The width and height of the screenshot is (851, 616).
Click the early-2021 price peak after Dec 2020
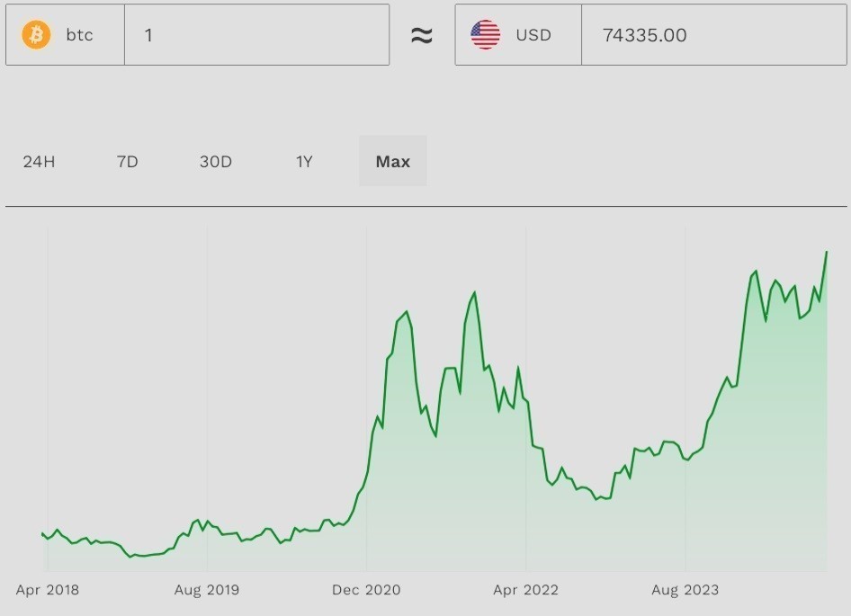(x=407, y=312)
